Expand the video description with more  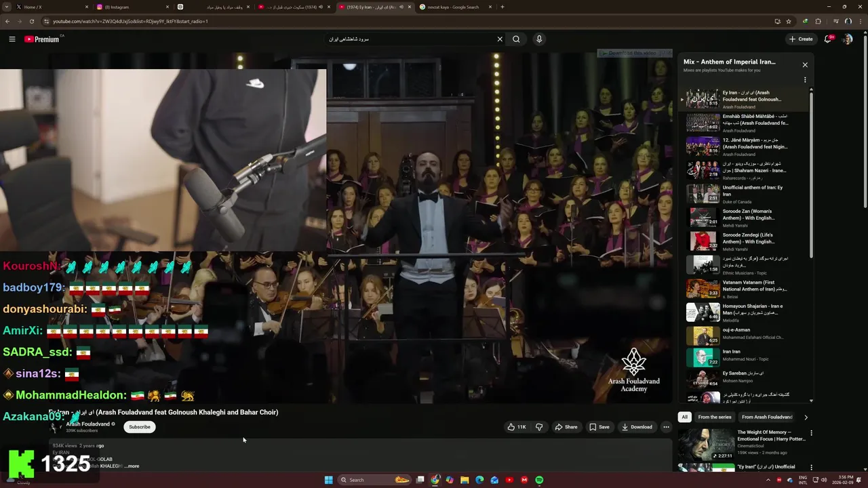click(132, 466)
